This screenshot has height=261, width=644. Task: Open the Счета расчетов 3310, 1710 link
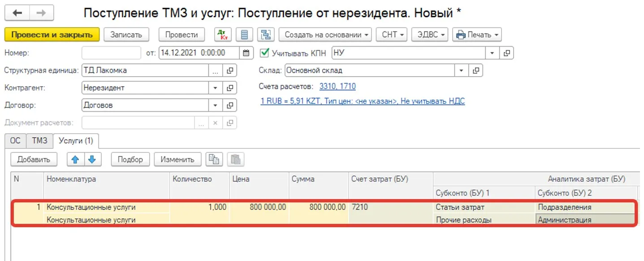pos(337,86)
